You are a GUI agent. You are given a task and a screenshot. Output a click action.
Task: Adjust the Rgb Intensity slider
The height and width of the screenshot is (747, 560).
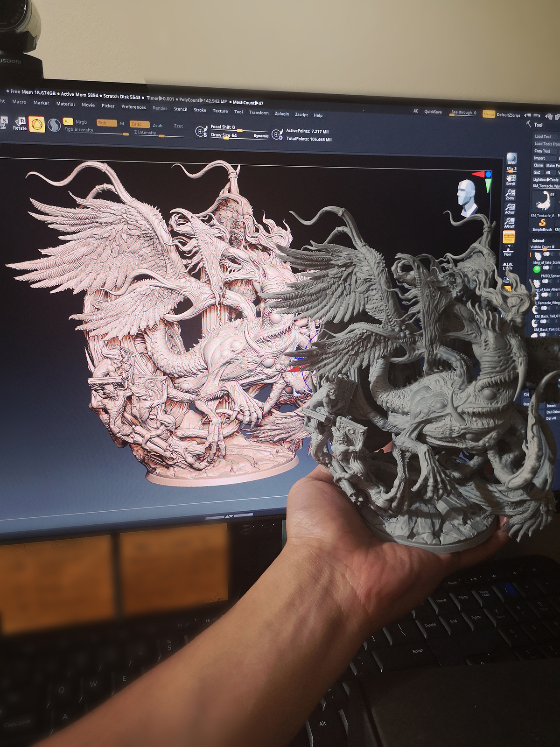tap(96, 131)
